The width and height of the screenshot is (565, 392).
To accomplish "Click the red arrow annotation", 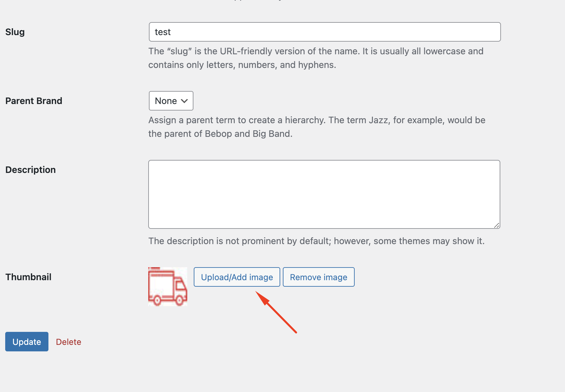I will point(276,312).
